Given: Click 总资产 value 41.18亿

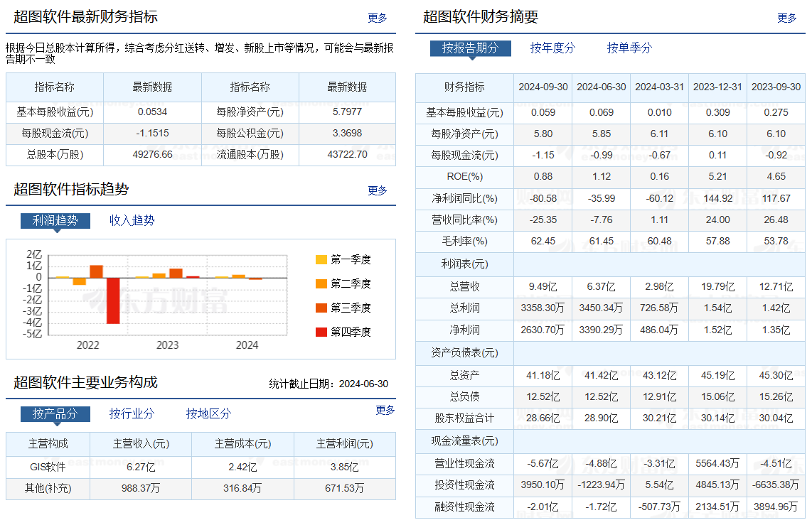Looking at the screenshot, I should [543, 376].
